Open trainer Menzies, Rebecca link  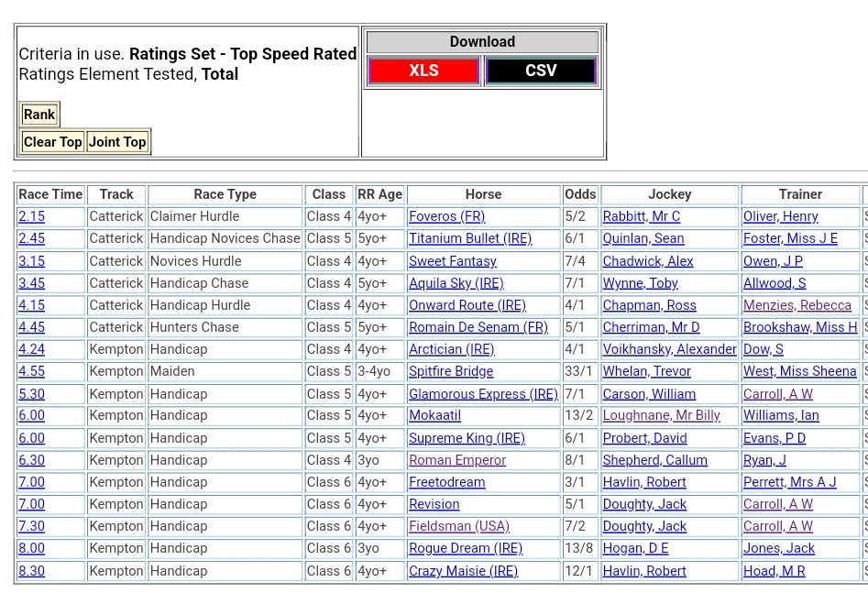[797, 305]
